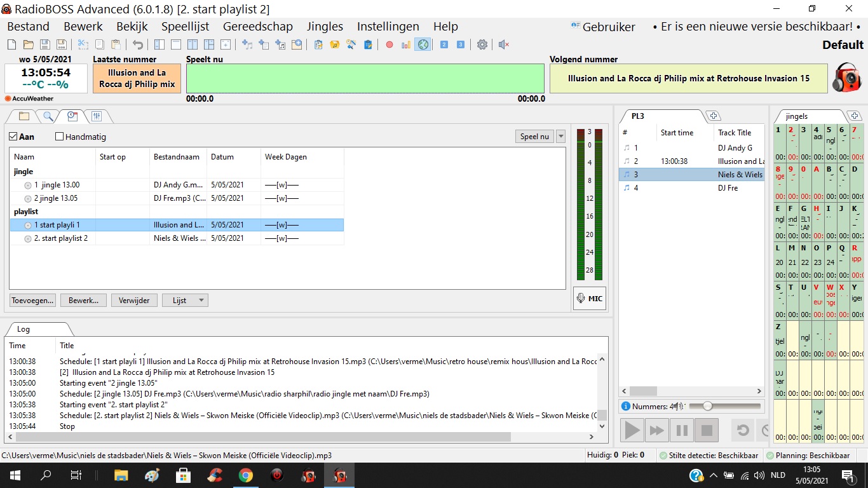This screenshot has height=488, width=868.
Task: Click the Toevoegen... button
Action: (32, 301)
